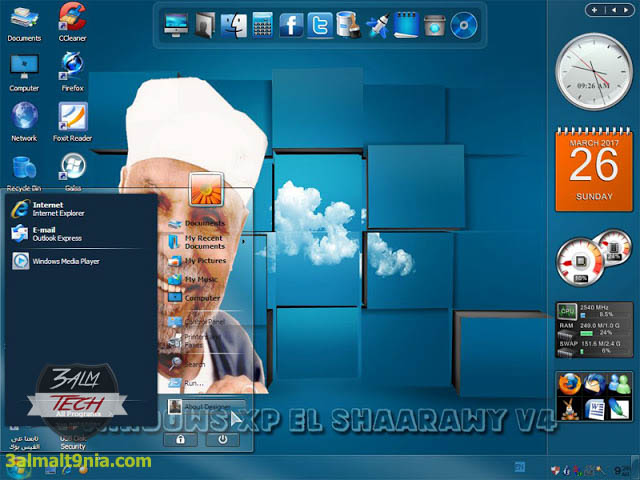Click the analog clock gadget
Screen dimensions: 640x480
[x=594, y=71]
